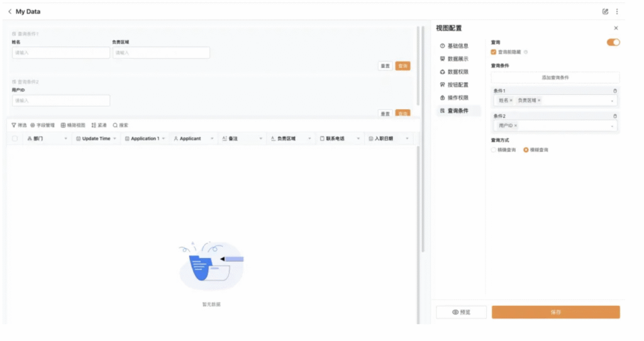Switch to the 基础信息 settings tab
Viewport: 644px width, 341px height.
click(457, 46)
